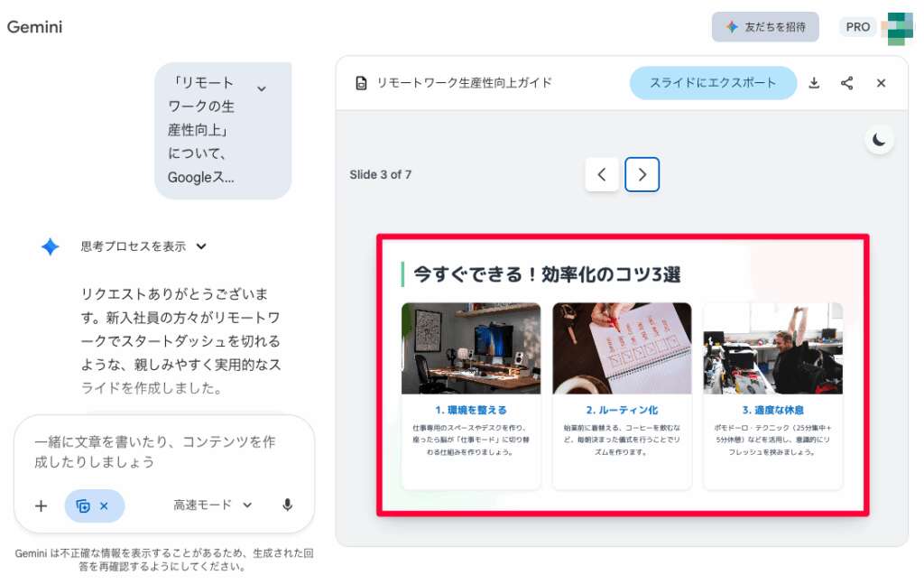Click the sparkle icon beside the thought process
This screenshot has width=924, height=584.
52,245
